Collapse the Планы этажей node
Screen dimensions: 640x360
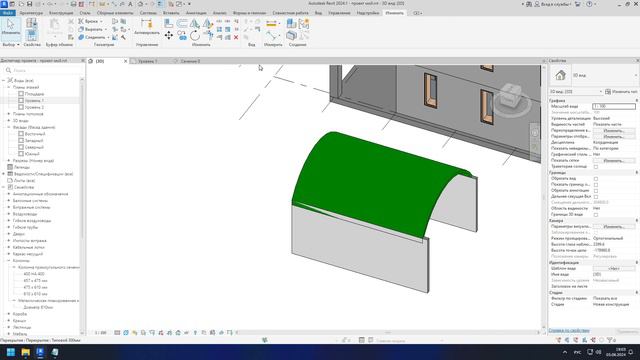point(9,87)
